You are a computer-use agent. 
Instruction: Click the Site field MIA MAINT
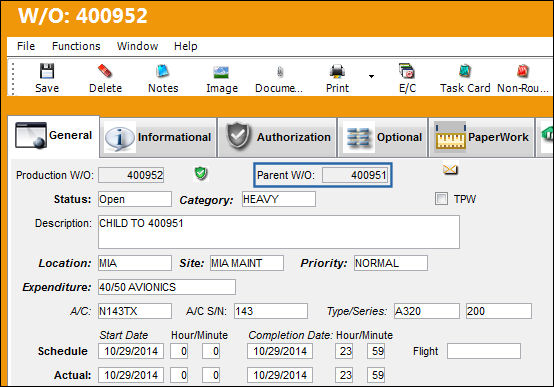(x=247, y=263)
